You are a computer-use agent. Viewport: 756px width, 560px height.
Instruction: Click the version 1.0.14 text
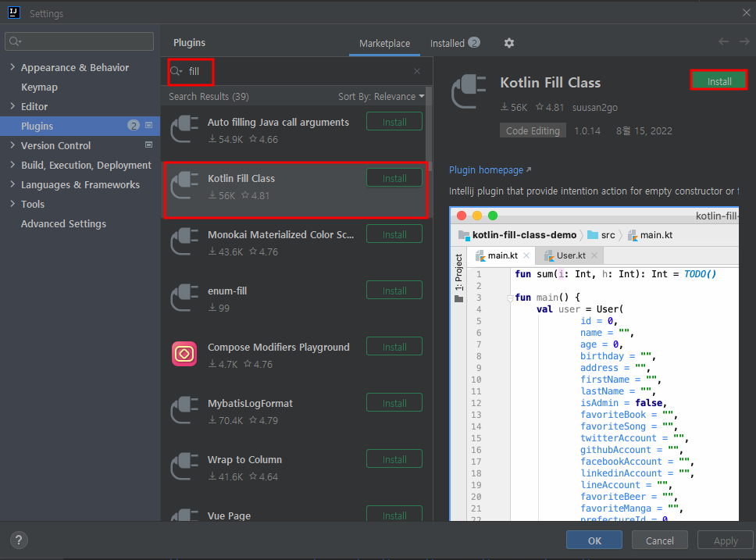pos(587,130)
